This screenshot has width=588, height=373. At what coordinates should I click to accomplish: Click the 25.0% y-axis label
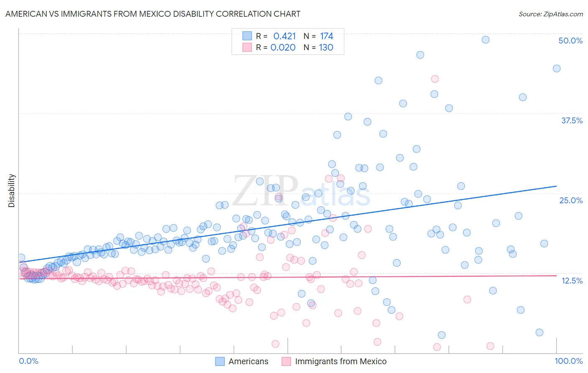(x=571, y=200)
